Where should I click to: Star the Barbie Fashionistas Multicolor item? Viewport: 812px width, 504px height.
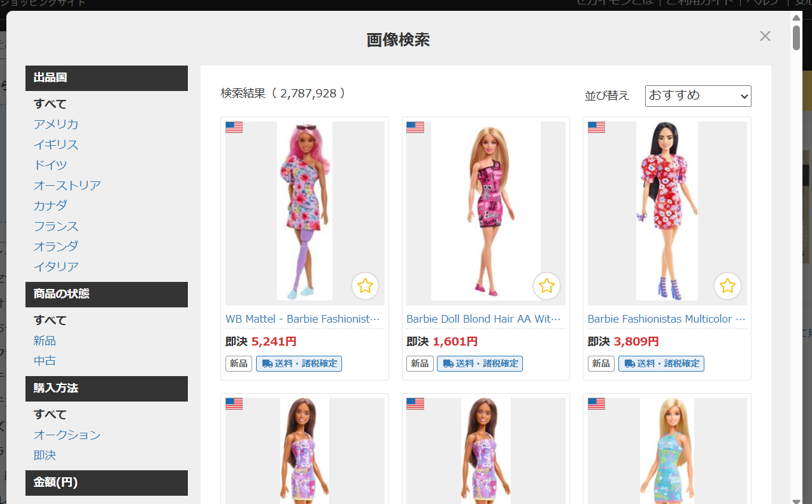(727, 286)
